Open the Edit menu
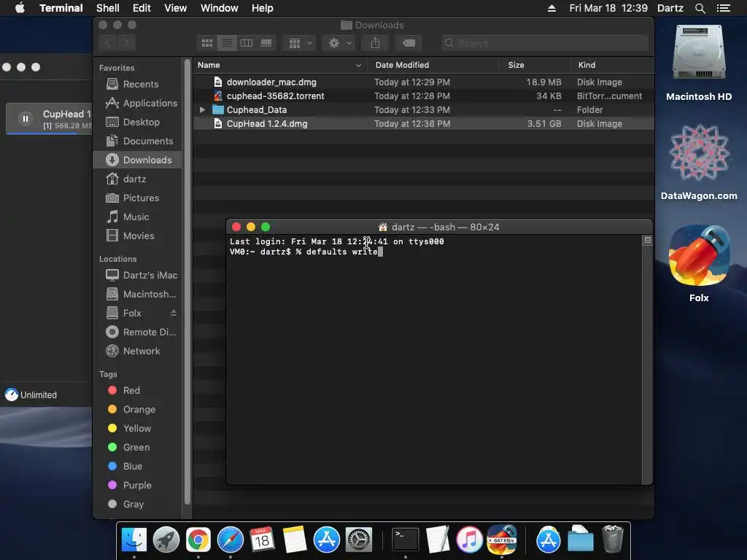The image size is (747, 560). coord(142,8)
